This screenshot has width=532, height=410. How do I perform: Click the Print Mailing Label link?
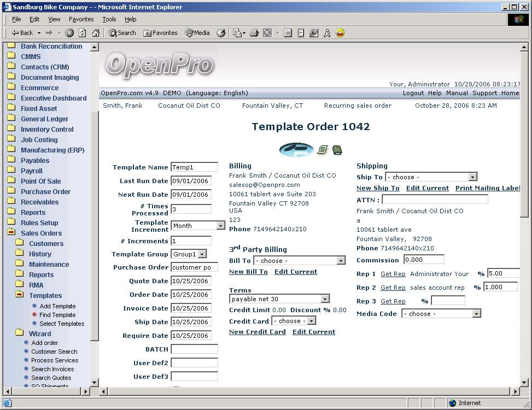click(x=487, y=188)
